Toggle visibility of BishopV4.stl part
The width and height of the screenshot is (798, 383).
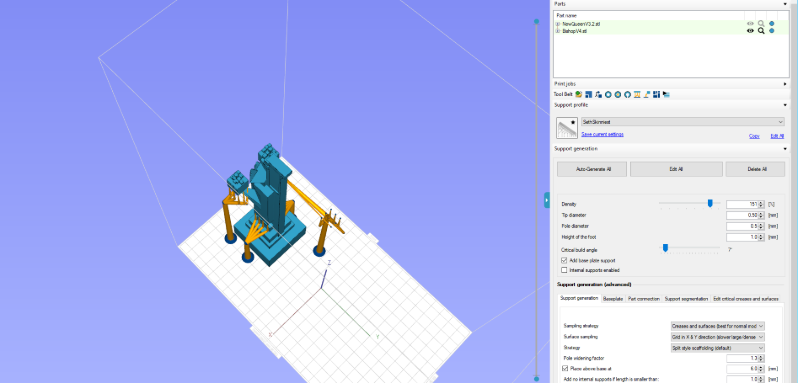coord(750,31)
